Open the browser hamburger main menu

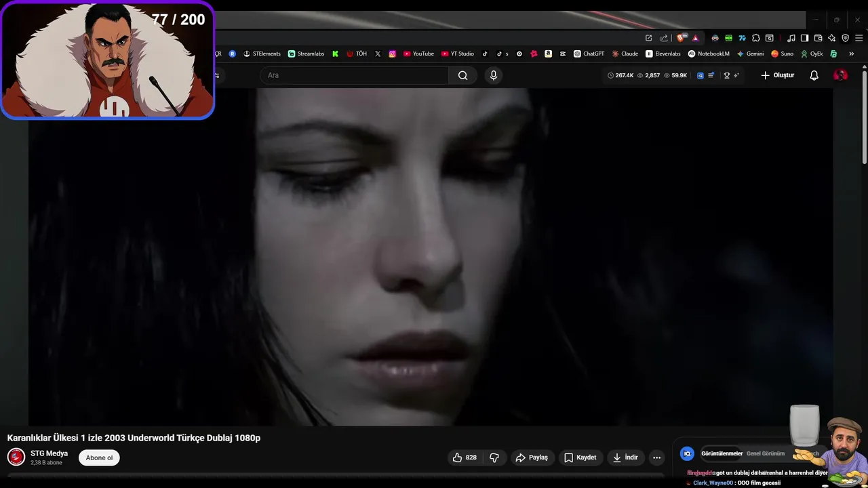click(859, 38)
